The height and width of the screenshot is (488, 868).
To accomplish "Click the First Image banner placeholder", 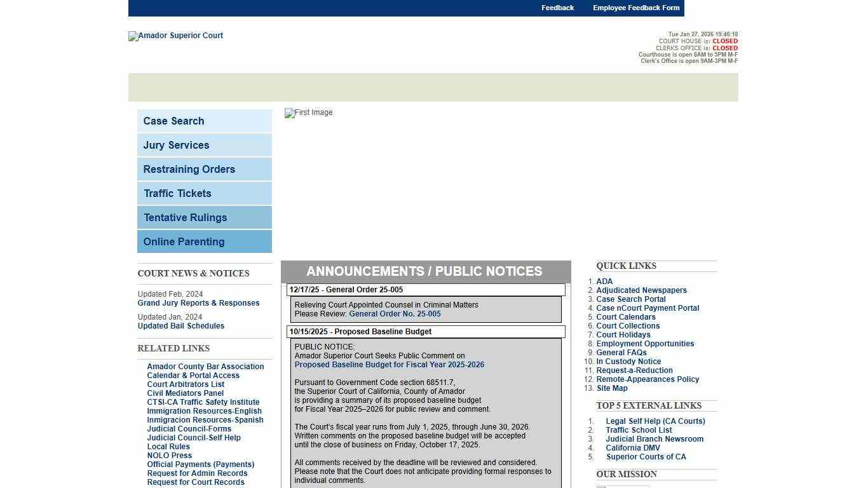I will pos(309,113).
